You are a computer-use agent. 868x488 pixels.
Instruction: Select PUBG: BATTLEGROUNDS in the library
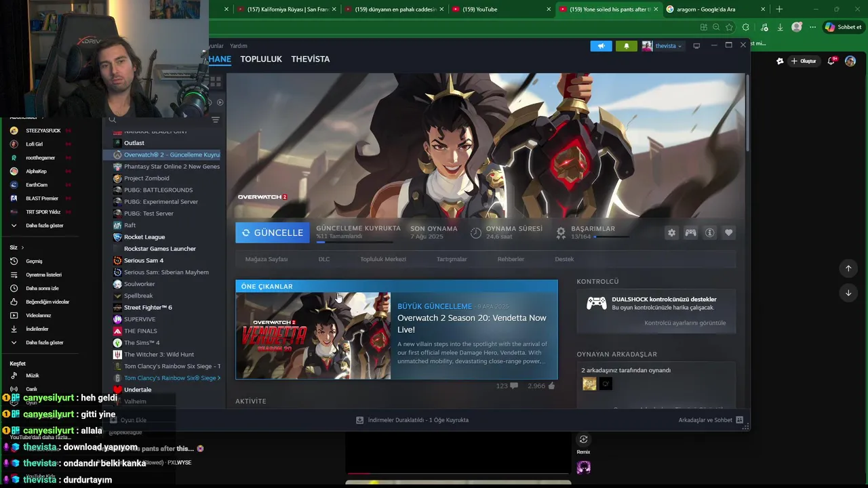[x=163, y=190]
